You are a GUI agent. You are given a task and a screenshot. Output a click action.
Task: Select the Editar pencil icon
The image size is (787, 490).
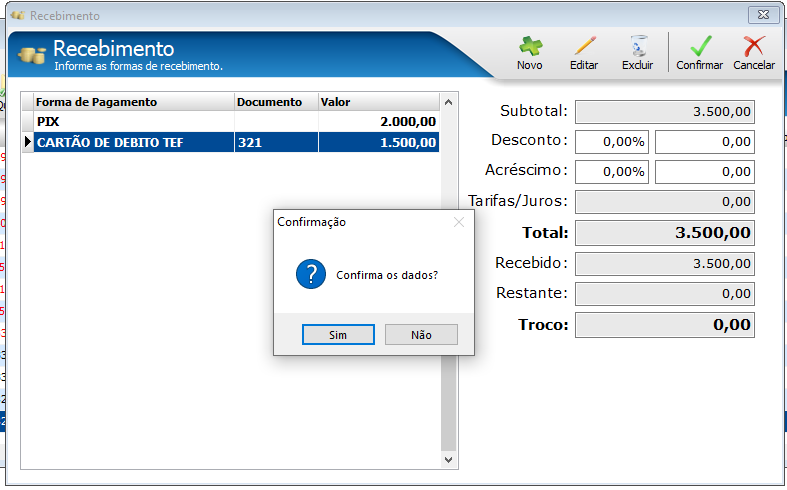click(x=584, y=46)
